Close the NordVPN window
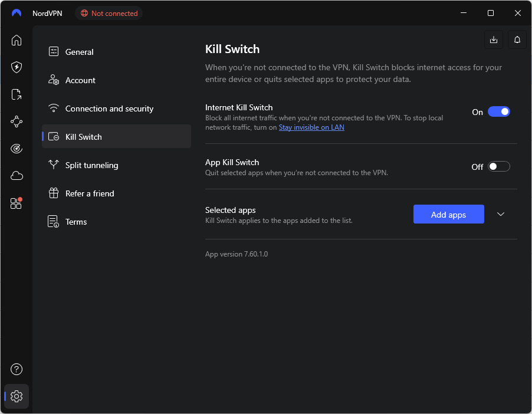This screenshot has width=532, height=414. [517, 13]
